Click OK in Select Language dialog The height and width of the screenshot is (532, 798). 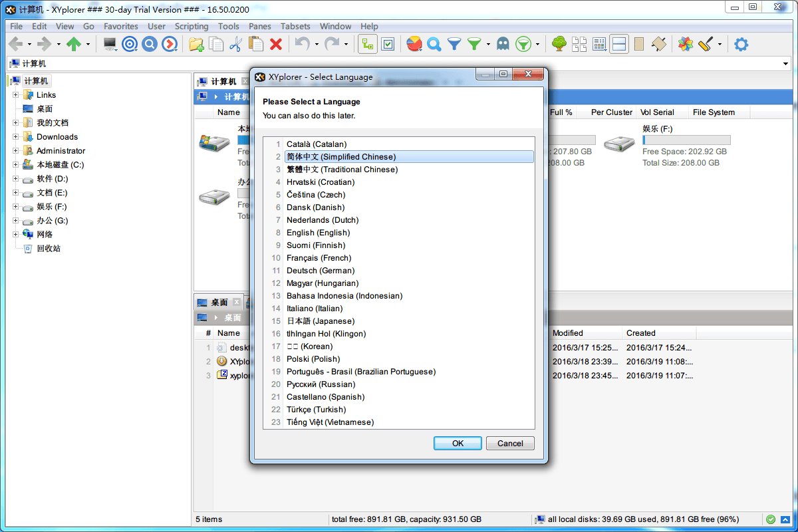(458, 444)
